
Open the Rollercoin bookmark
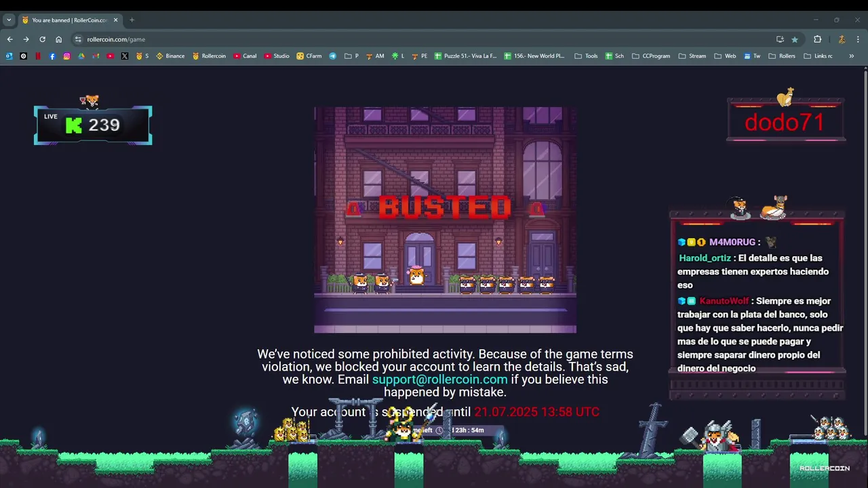click(209, 56)
